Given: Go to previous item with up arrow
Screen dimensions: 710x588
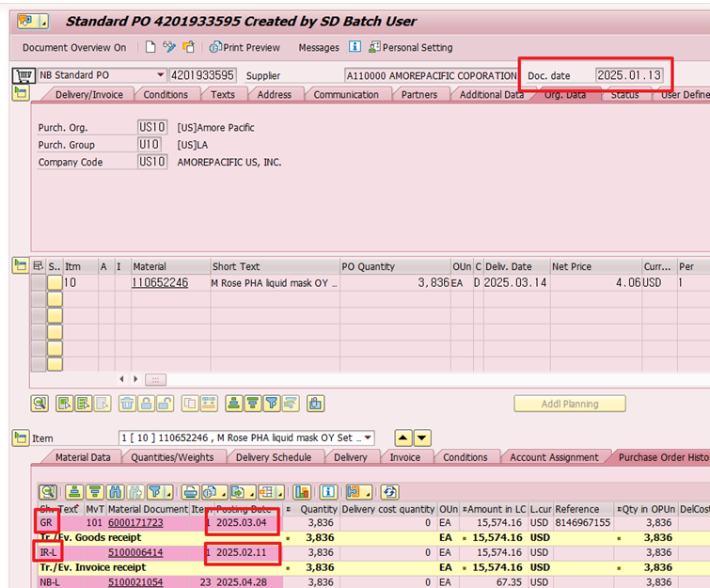Looking at the screenshot, I should point(403,438).
